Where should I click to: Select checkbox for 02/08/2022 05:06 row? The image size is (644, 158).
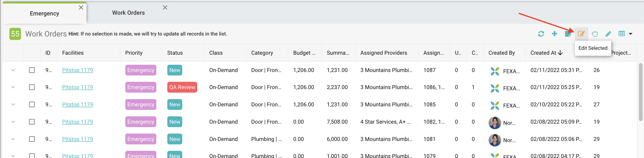click(x=32, y=139)
